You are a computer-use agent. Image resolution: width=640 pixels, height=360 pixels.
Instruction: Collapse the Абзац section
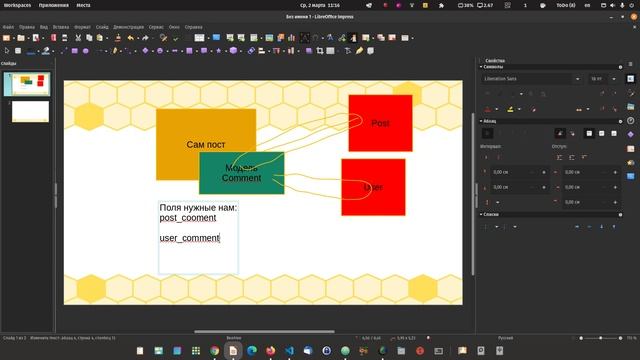(481, 121)
